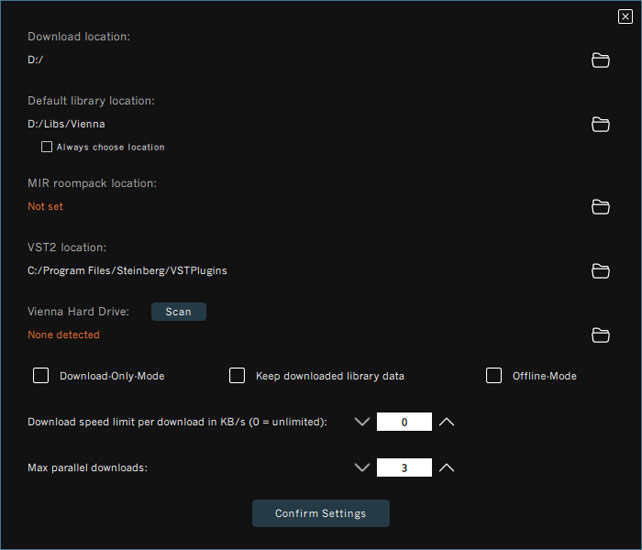Open folder picker for Vienna Hard Drive
Image resolution: width=642 pixels, height=550 pixels.
point(600,335)
